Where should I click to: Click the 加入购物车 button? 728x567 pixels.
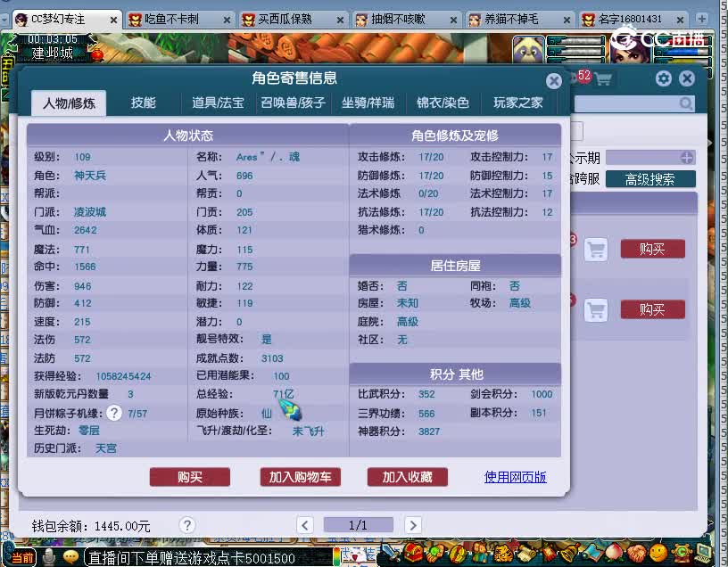(x=301, y=477)
